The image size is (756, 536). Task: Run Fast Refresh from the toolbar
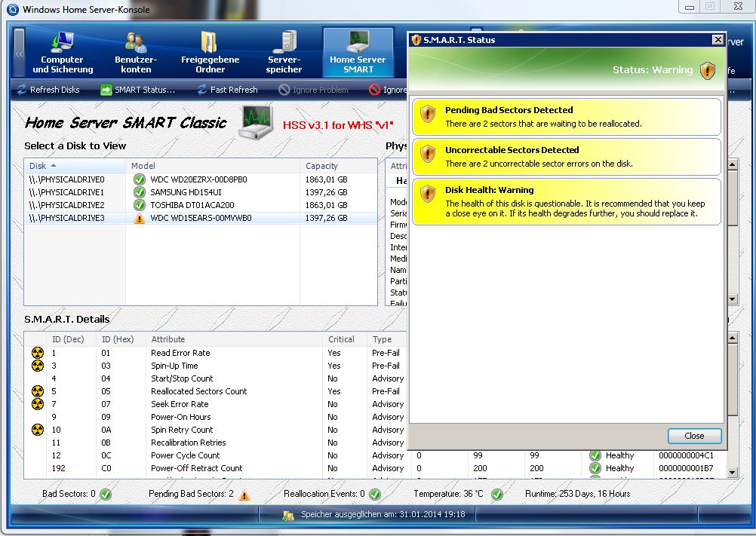coord(228,90)
